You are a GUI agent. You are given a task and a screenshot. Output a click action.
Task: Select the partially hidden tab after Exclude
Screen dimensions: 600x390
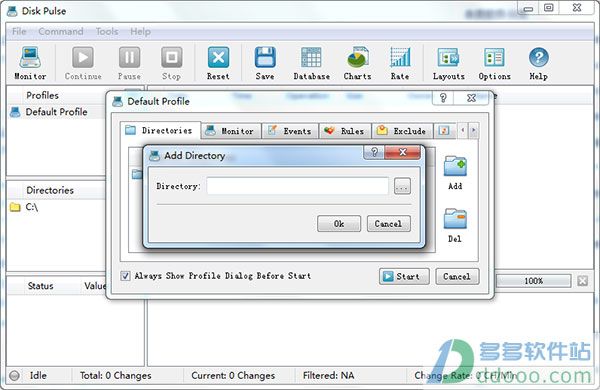point(445,131)
